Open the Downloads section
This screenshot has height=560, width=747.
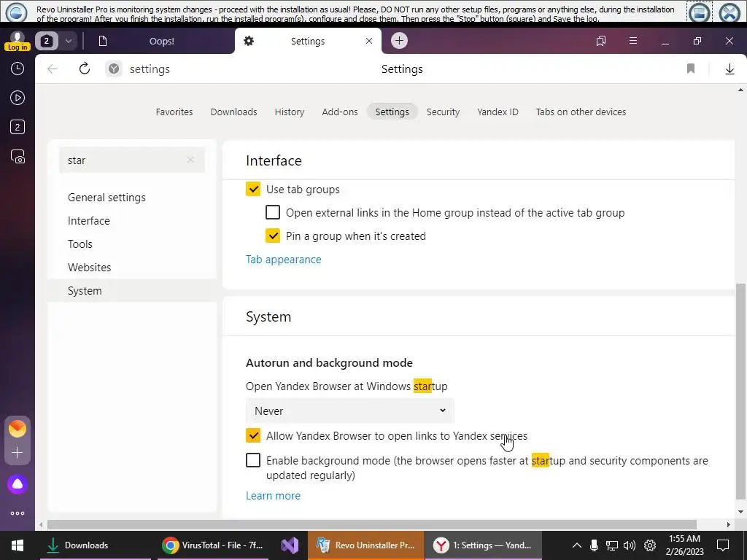[234, 112]
